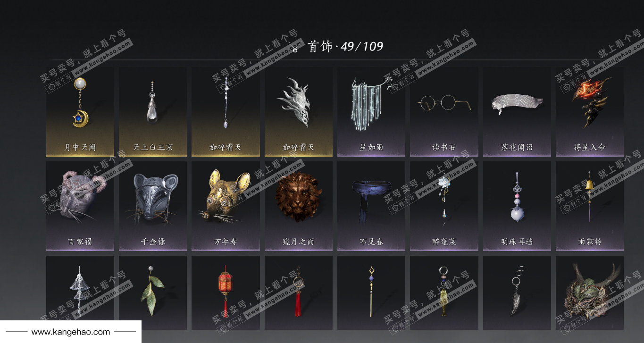
Task: Choose the 星如雨 tassel veil accessory
Action: [371, 112]
